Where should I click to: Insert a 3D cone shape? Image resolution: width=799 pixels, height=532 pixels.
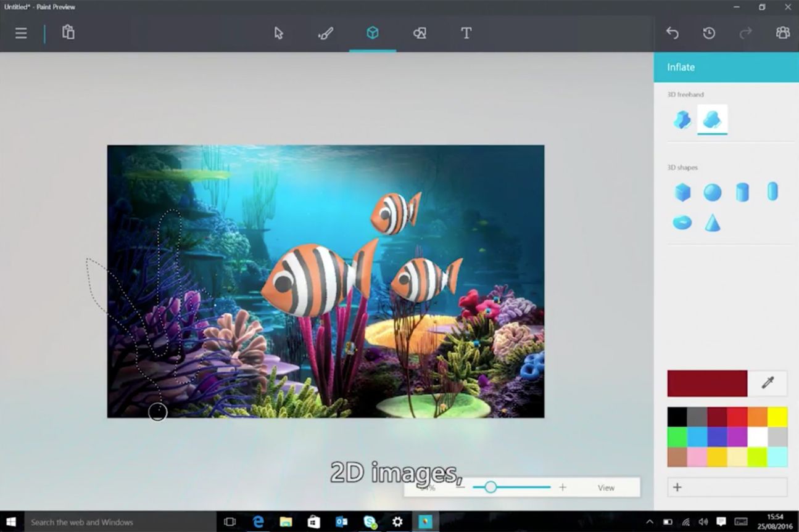(x=713, y=223)
